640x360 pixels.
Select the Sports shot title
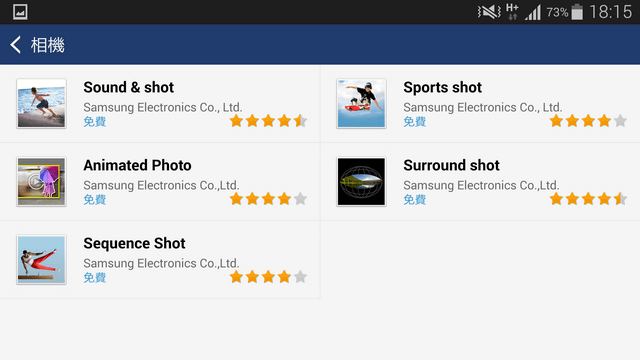pos(442,87)
